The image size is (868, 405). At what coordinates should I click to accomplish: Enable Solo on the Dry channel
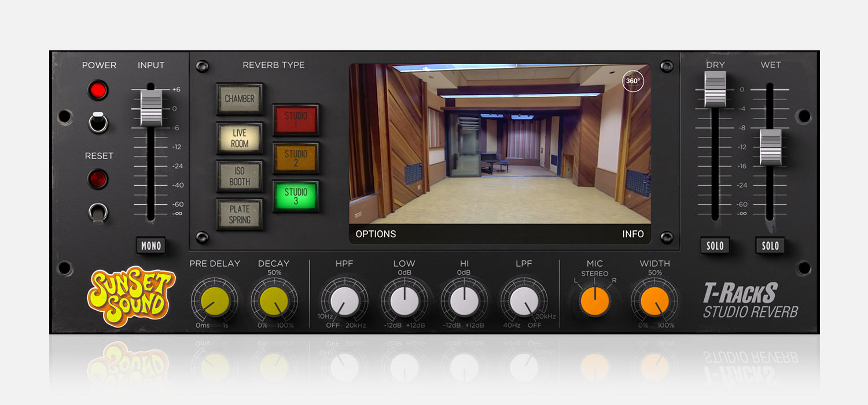pyautogui.click(x=715, y=246)
